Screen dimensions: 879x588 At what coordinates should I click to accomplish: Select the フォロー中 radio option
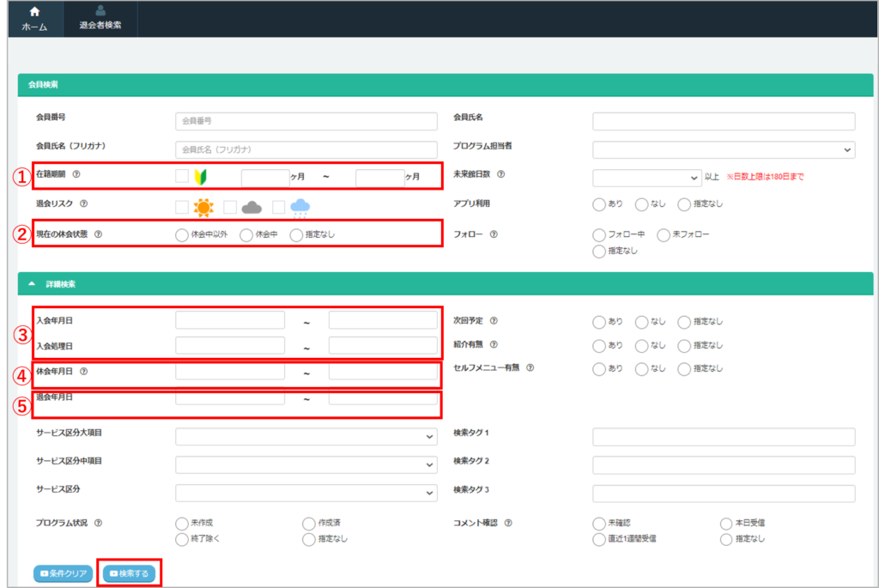click(x=598, y=234)
